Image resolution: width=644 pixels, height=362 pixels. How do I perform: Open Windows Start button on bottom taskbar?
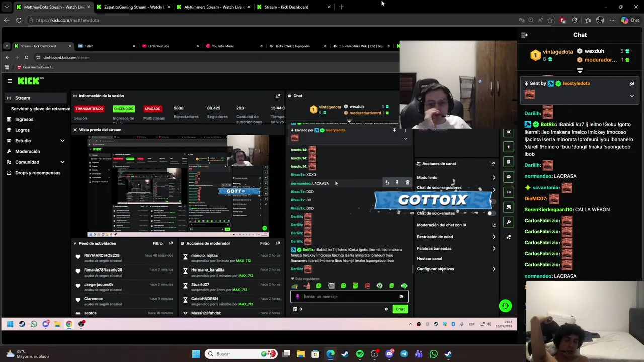[196, 354]
